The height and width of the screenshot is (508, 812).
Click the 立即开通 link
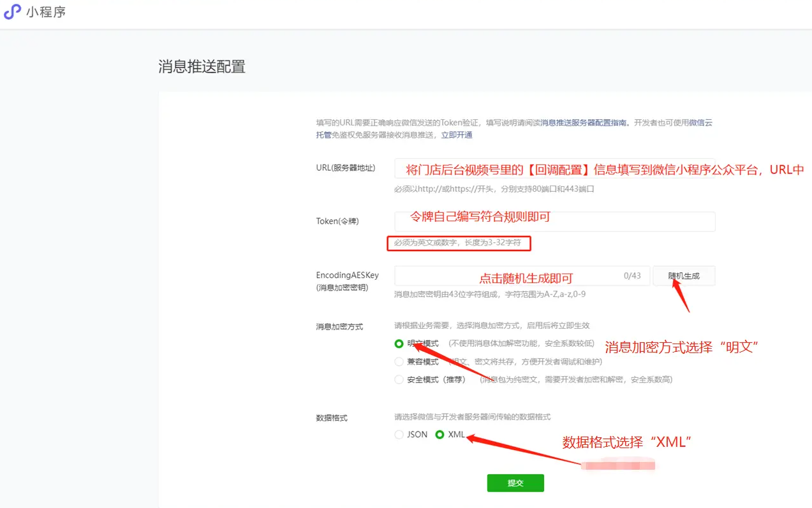click(457, 135)
